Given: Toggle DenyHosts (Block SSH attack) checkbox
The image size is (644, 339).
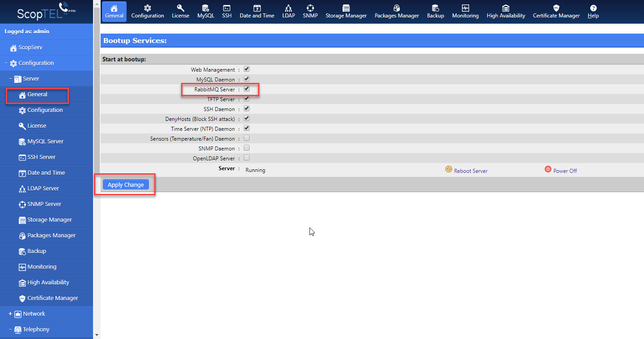Looking at the screenshot, I should pyautogui.click(x=246, y=119).
